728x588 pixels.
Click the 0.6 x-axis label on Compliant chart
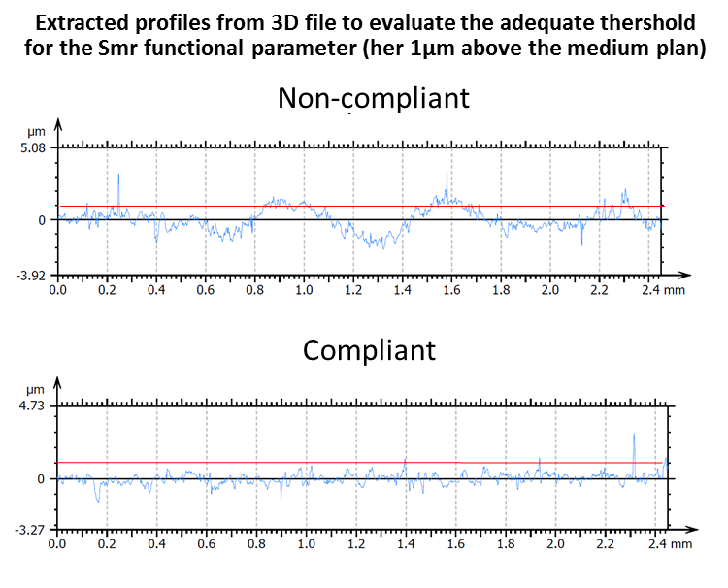click(x=206, y=544)
